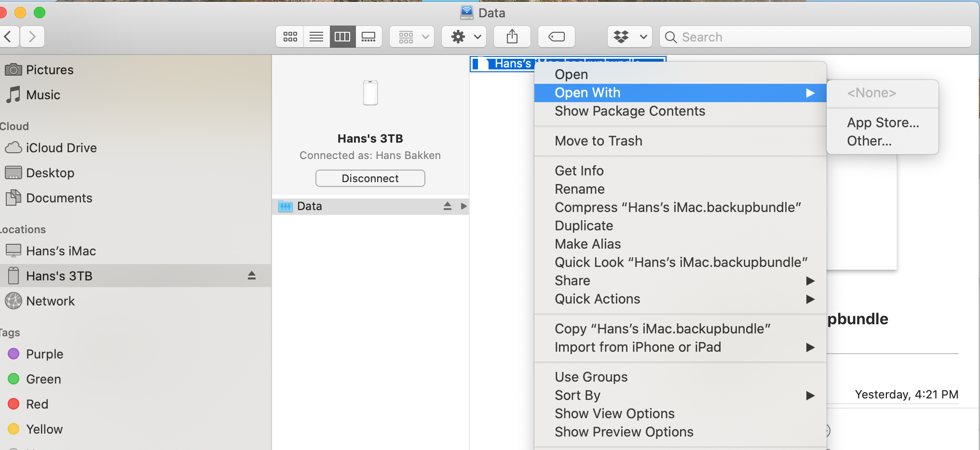Select the Purple tag in sidebar

click(44, 354)
